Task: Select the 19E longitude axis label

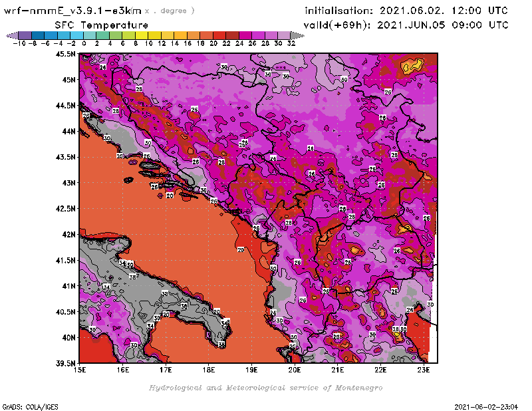Action: pos(251,370)
